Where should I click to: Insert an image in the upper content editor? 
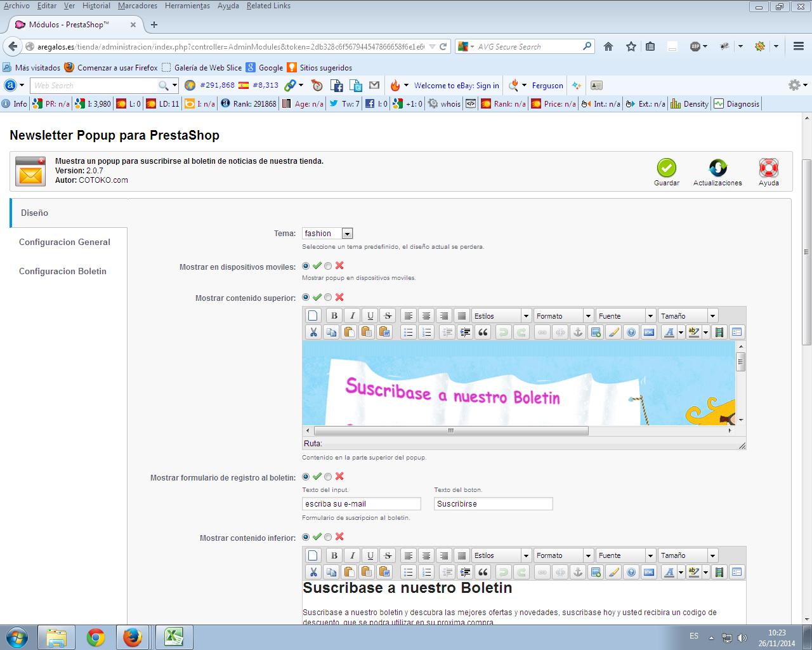tap(595, 332)
